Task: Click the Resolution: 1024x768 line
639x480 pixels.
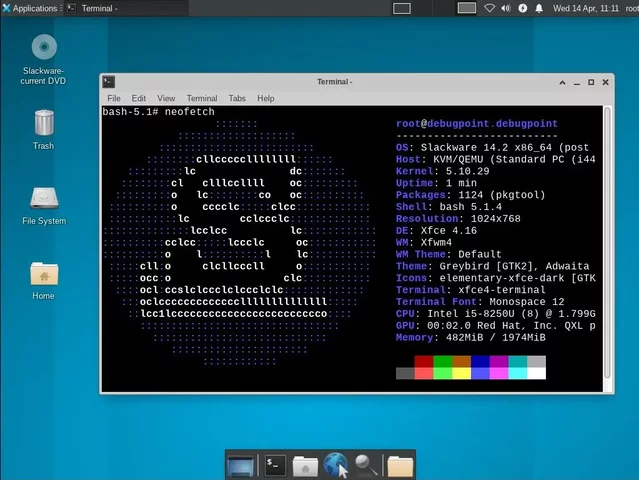Action: [x=458, y=218]
